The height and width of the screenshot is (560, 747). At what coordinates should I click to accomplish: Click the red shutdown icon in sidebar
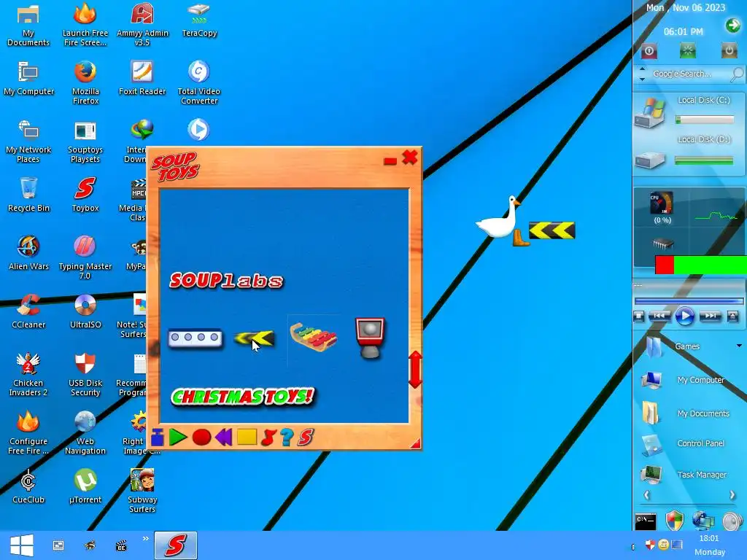click(649, 51)
